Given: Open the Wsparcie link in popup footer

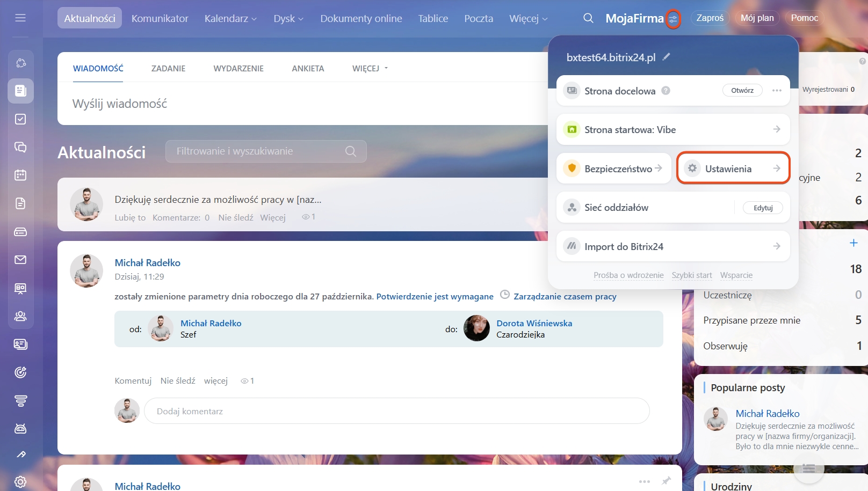Looking at the screenshot, I should (x=736, y=275).
